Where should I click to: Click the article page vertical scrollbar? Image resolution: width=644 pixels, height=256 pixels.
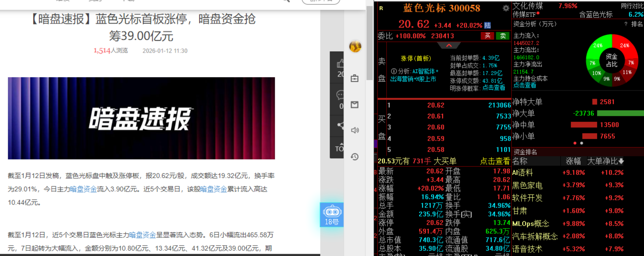(x=369, y=43)
